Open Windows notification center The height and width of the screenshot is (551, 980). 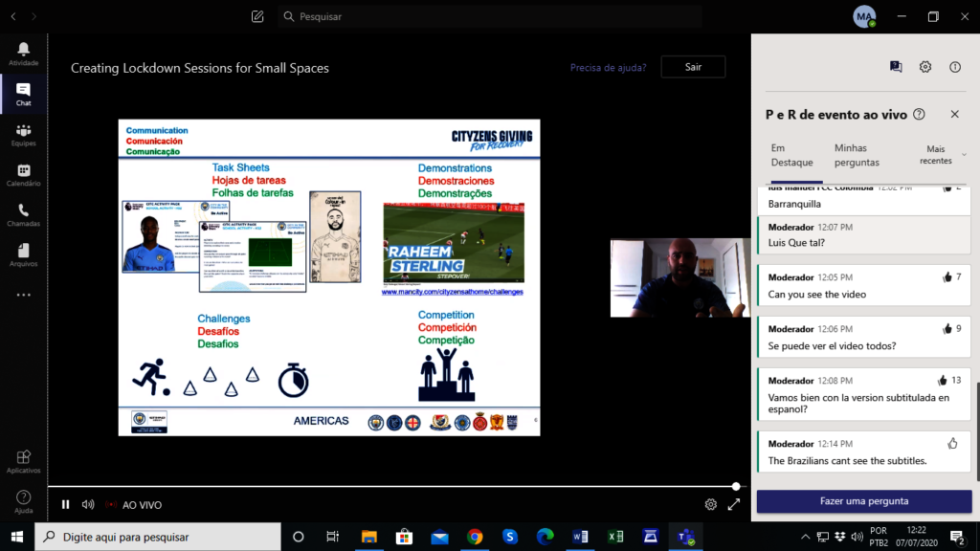pos(957,537)
